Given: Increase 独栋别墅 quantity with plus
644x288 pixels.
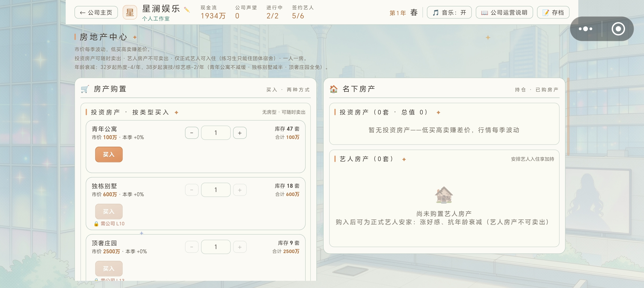Looking at the screenshot, I should pyautogui.click(x=240, y=190).
